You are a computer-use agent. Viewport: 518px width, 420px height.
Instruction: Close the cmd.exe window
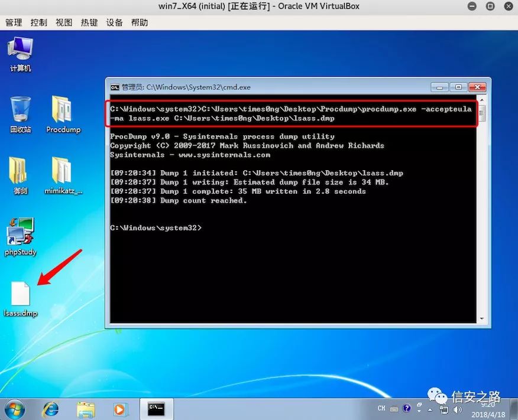coord(477,87)
